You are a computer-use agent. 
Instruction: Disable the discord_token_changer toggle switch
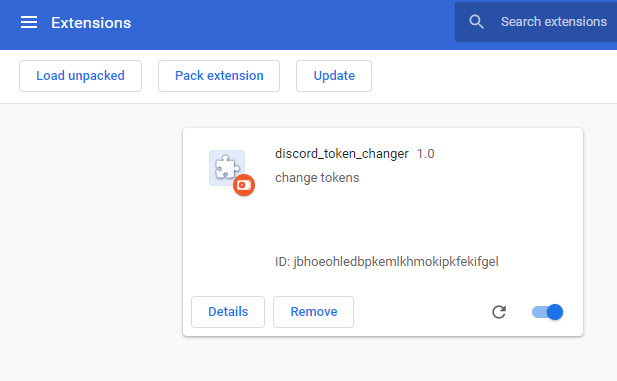(x=547, y=312)
